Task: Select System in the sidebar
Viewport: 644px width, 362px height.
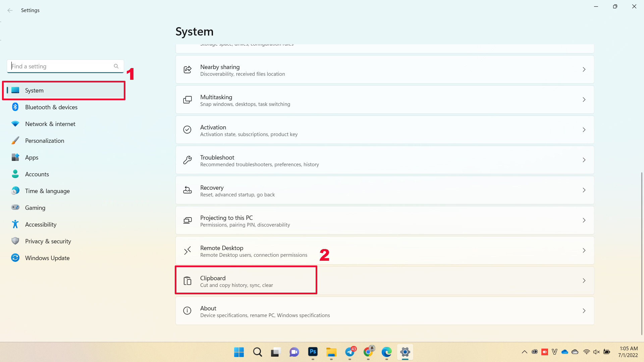Action: 65,90
